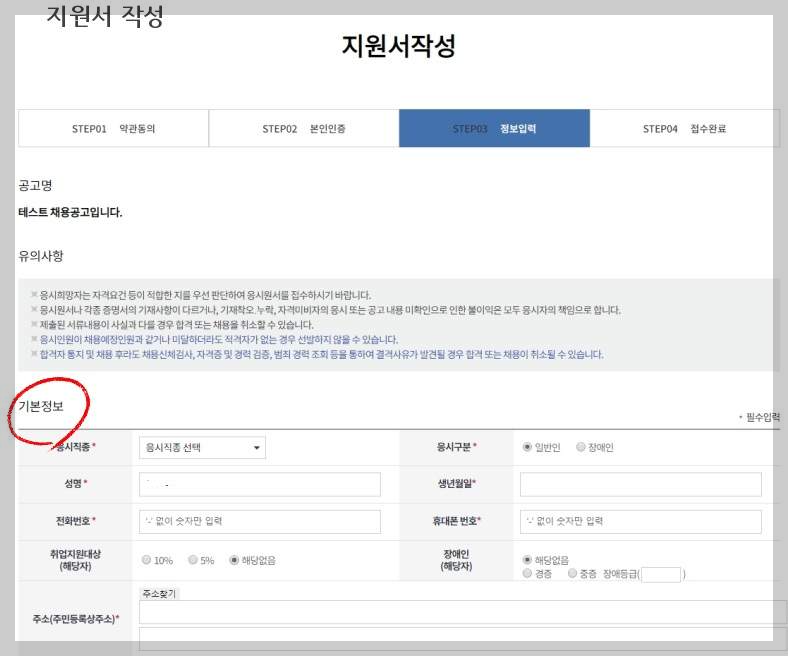
Task: Click the 지원서작성 page title
Action: click(399, 46)
